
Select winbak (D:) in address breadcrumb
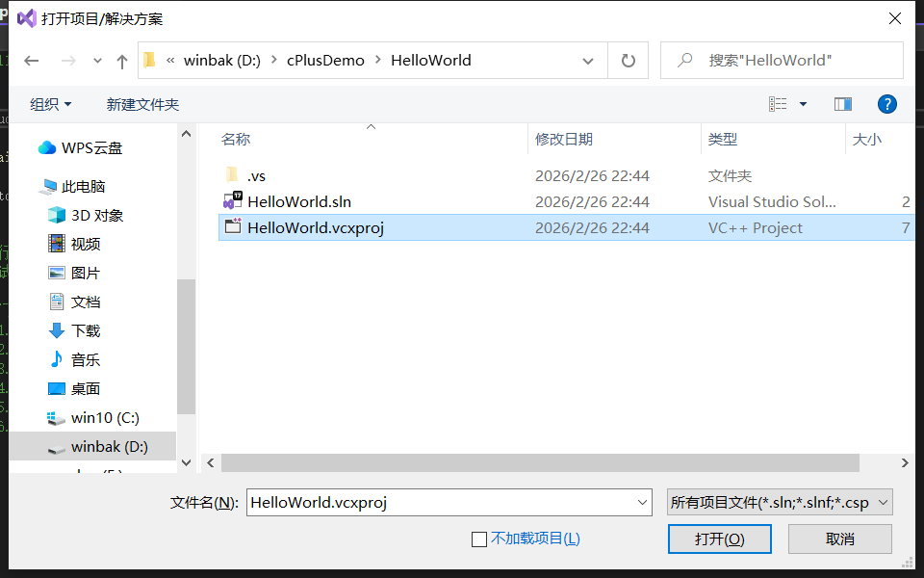222,60
